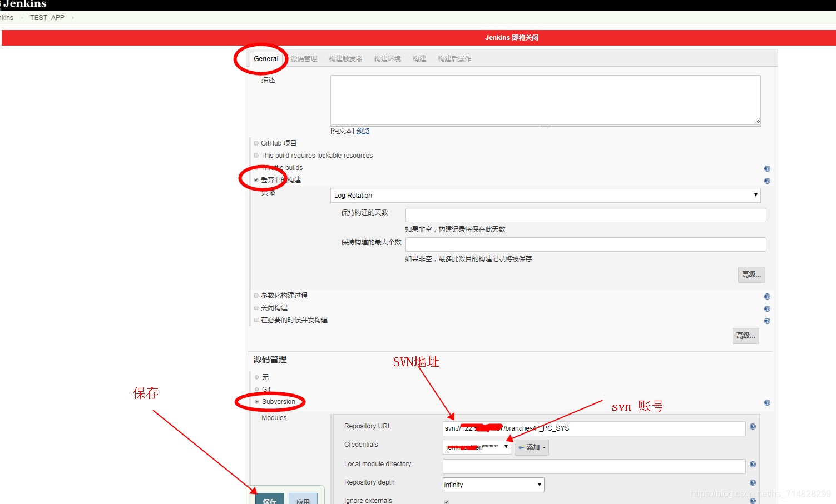
Task: Select the 无 source control radio
Action: tap(257, 377)
